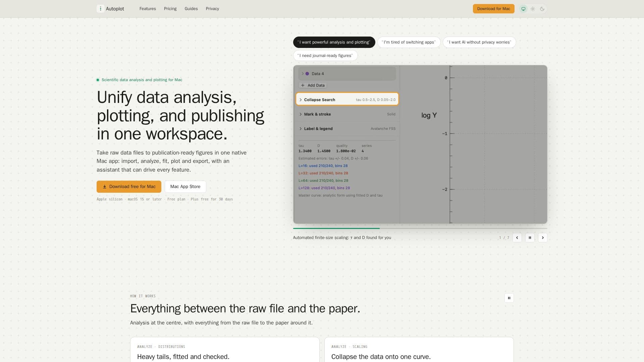Switch to system theme monitor icon
This screenshot has height=362, width=644.
click(x=523, y=9)
